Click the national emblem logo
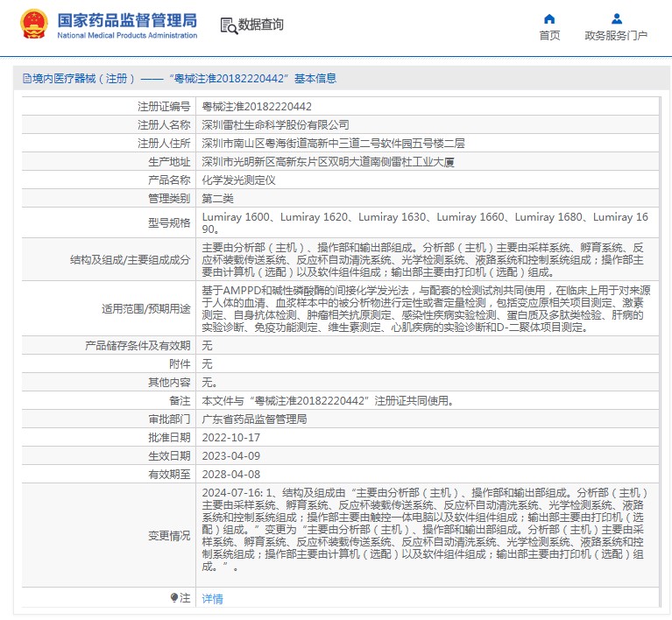 tap(34, 24)
